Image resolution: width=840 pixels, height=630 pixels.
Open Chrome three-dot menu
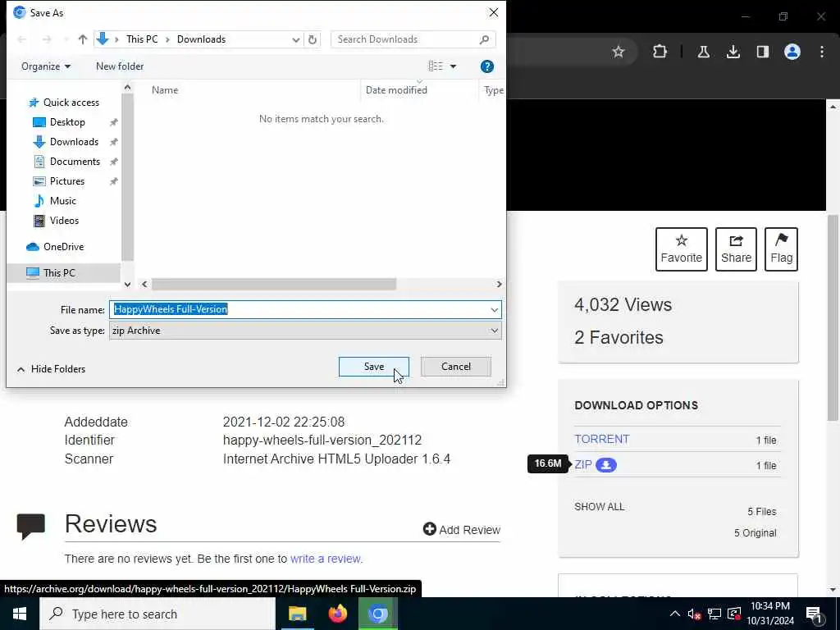click(822, 52)
